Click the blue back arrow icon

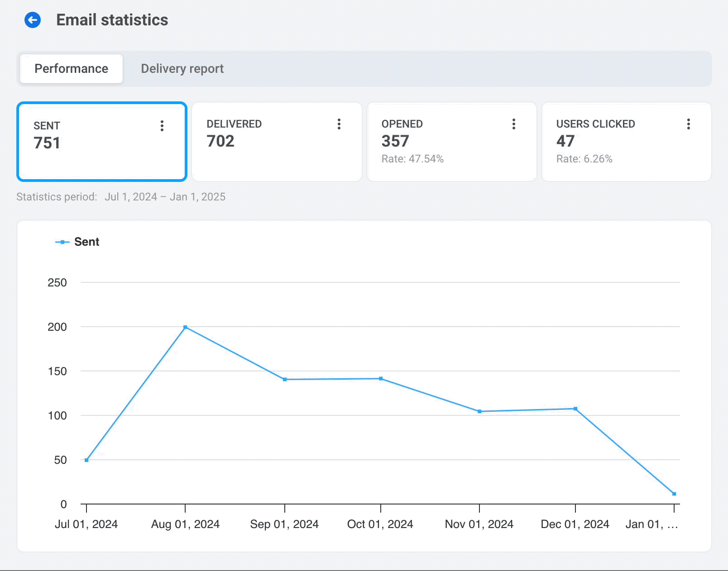tap(33, 20)
